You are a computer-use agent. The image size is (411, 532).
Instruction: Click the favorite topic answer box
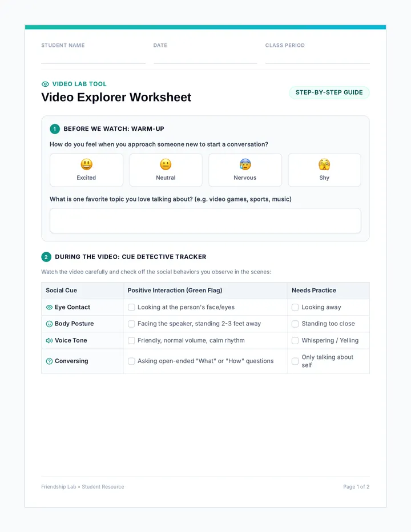pos(205,221)
